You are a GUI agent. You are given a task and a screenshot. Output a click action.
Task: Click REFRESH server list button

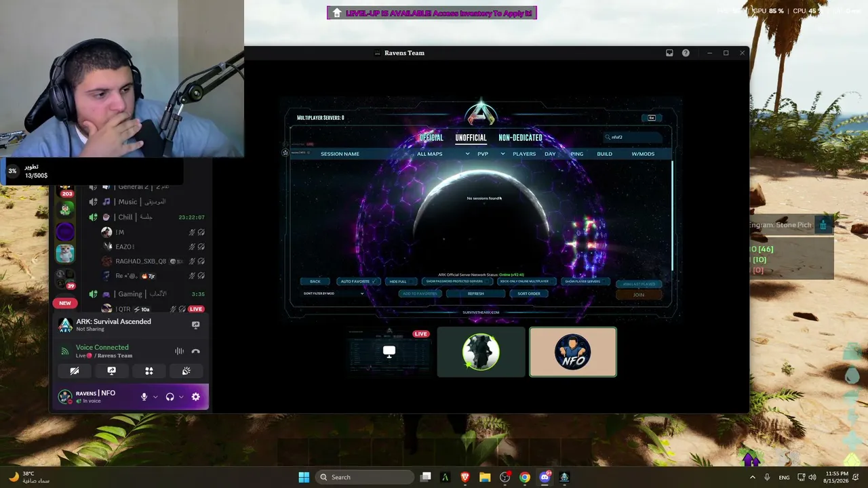pos(476,293)
